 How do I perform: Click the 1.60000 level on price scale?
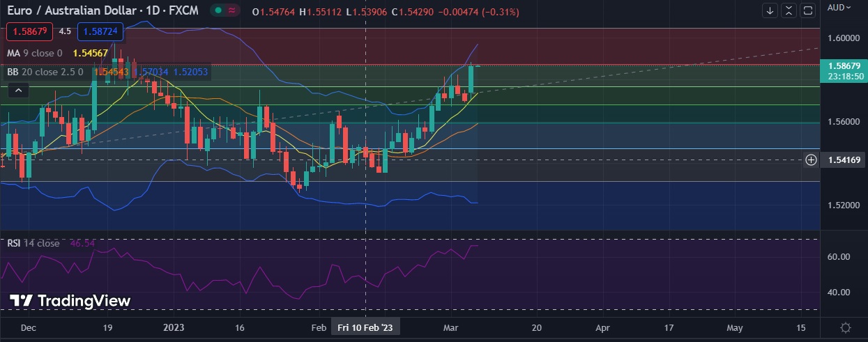pos(844,38)
